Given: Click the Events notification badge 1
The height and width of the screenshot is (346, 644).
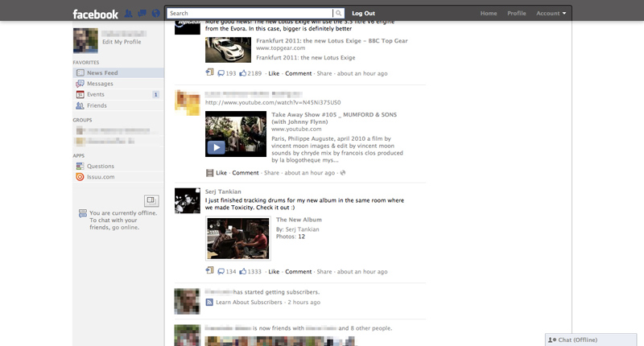Looking at the screenshot, I should tap(155, 95).
